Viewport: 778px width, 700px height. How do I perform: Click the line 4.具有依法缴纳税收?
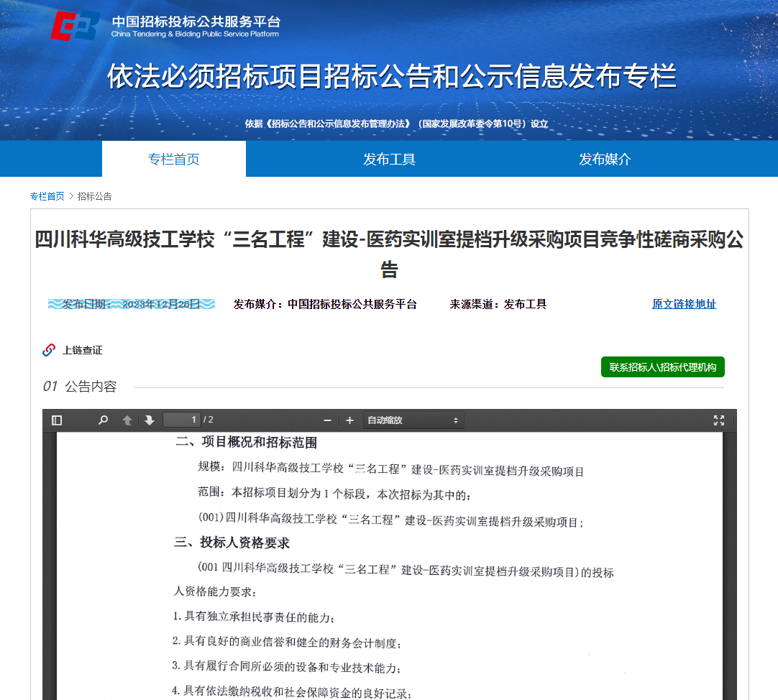pos(292,692)
